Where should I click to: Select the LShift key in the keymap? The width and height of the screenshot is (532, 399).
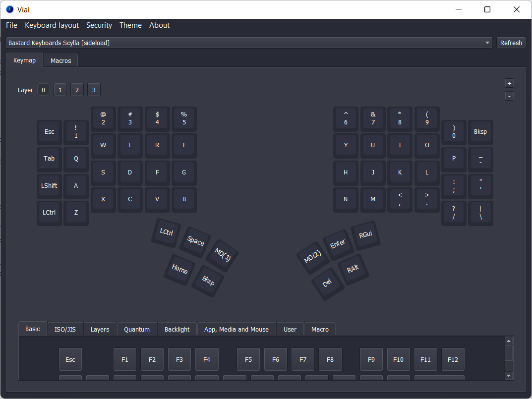49,186
